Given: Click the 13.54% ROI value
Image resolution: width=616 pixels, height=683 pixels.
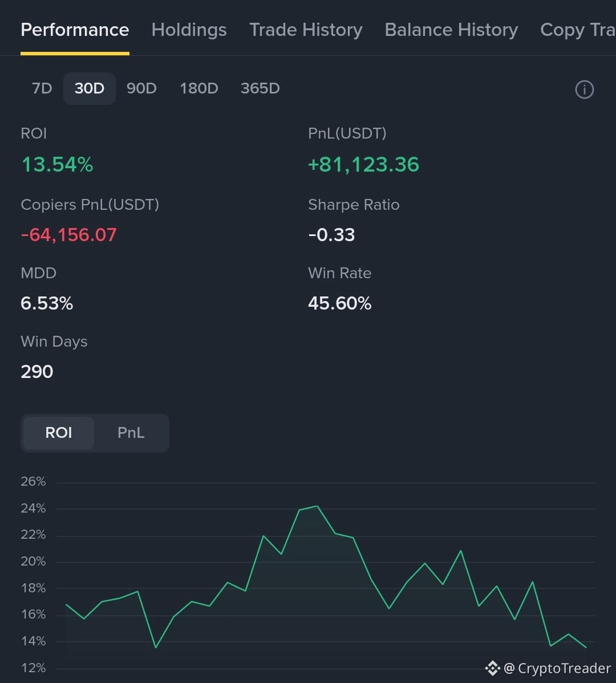Looking at the screenshot, I should [57, 165].
